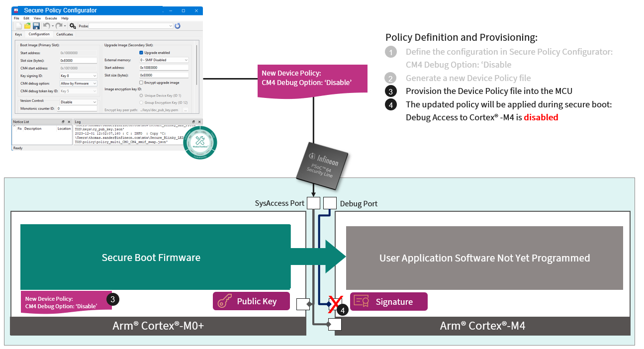Expand the undo history arrow

52,26
